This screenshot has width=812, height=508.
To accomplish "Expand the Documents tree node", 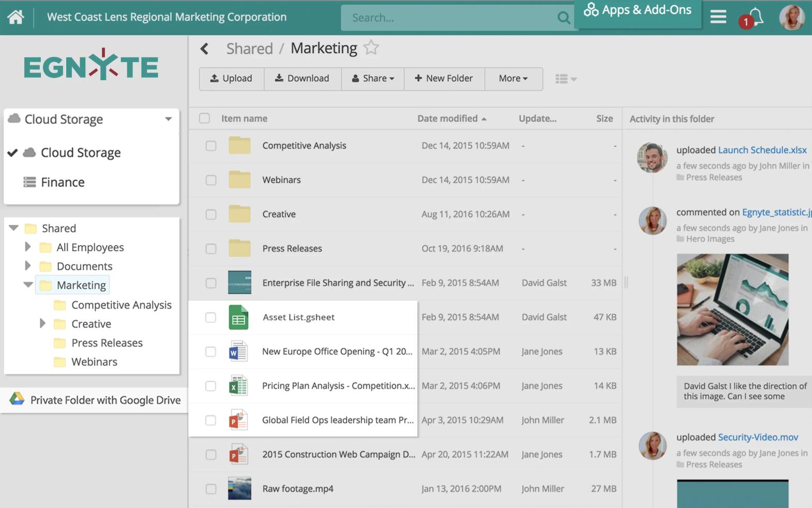I will tap(28, 265).
